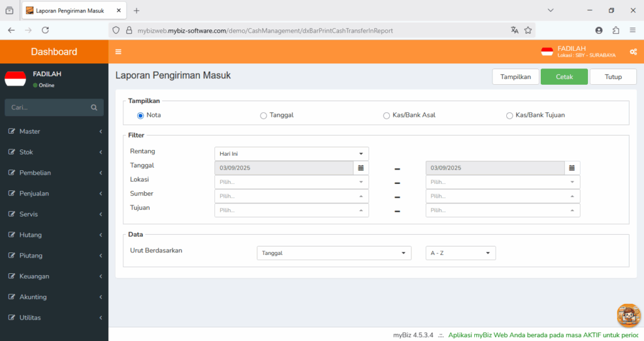Click the start Tanggal date field
The width and height of the screenshot is (644, 341).
tap(284, 168)
